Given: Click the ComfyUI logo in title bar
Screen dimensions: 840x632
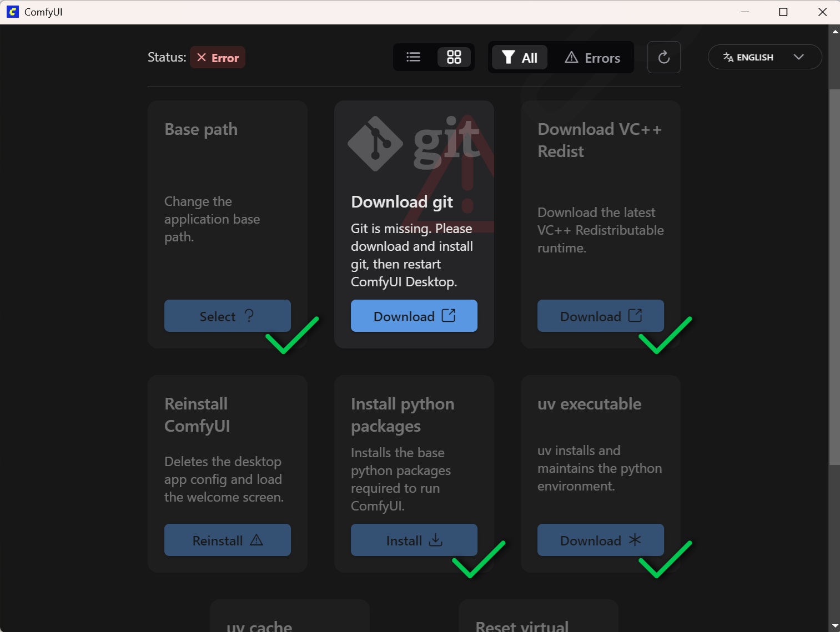Looking at the screenshot, I should 12,12.
